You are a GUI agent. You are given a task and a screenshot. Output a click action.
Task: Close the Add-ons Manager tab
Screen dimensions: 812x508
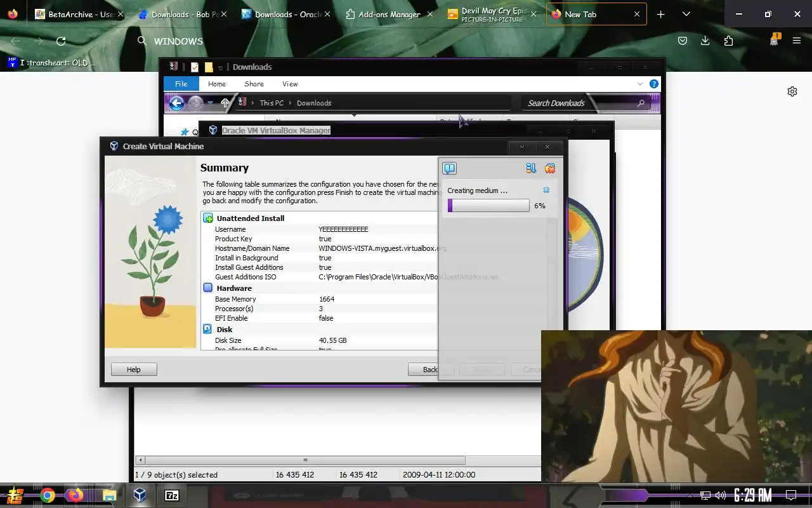tap(430, 14)
